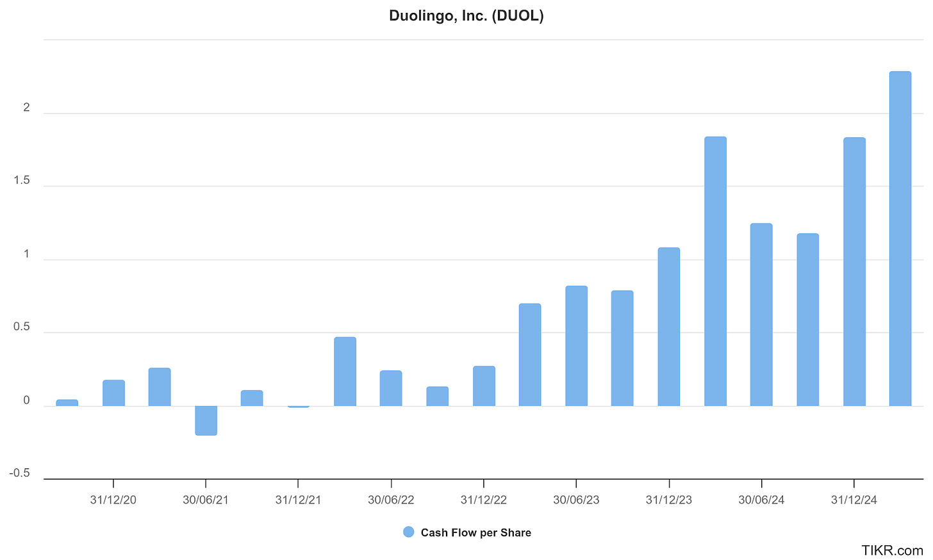This screenshot has width=933, height=560.
Task: Click the x-axis label 30/06/23
Action: 576,500
